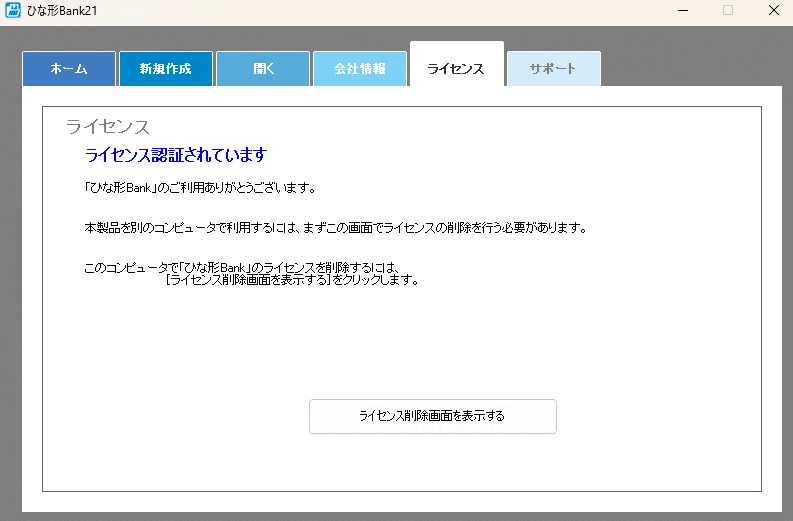The height and width of the screenshot is (521, 793).
Task: Click the ひな形Bank21 app icon in title bar
Action: click(13, 10)
